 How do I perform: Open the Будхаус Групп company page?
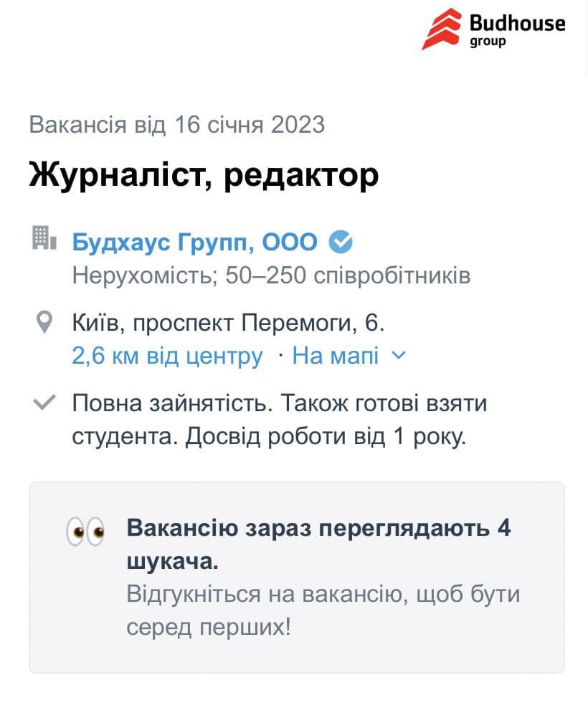(x=194, y=242)
